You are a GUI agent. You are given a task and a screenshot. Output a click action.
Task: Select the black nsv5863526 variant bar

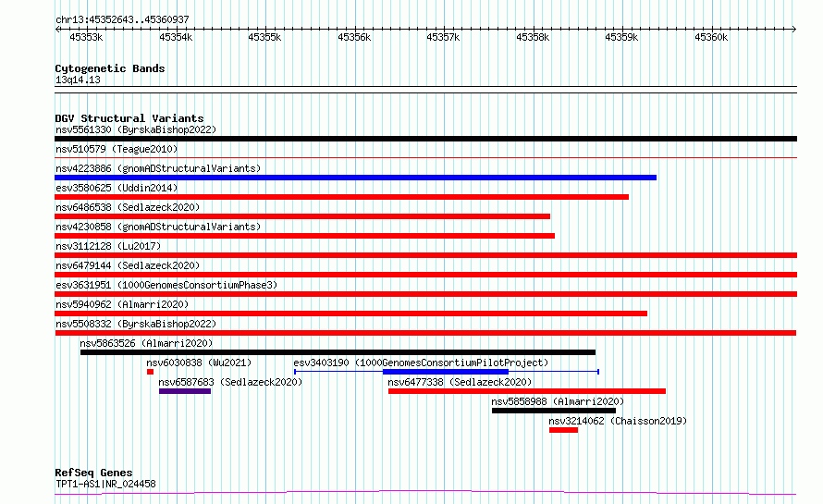[x=338, y=352]
